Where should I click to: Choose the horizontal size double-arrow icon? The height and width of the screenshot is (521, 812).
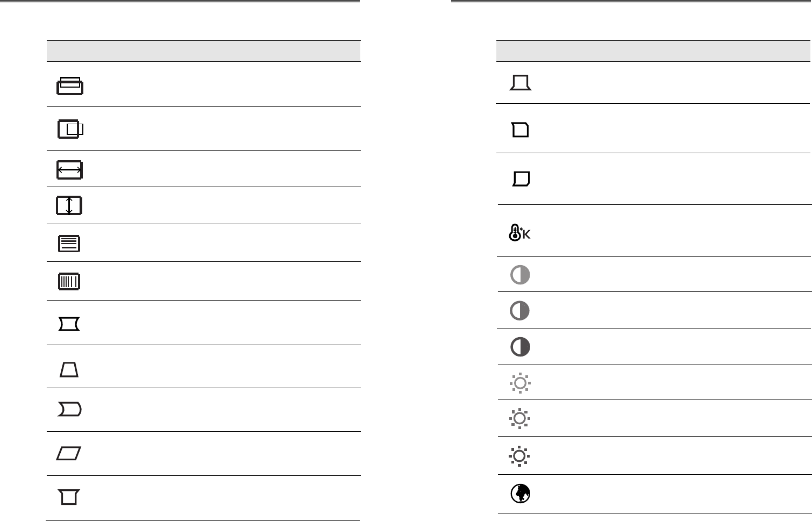pos(69,170)
